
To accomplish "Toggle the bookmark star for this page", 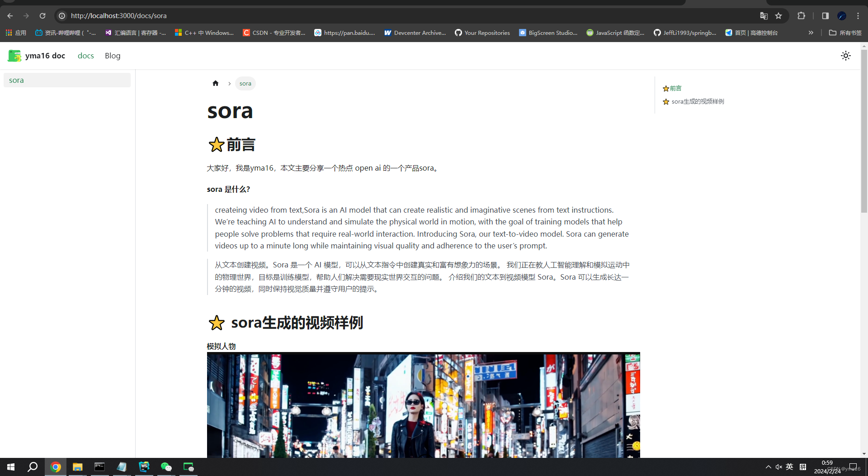I will (x=779, y=15).
